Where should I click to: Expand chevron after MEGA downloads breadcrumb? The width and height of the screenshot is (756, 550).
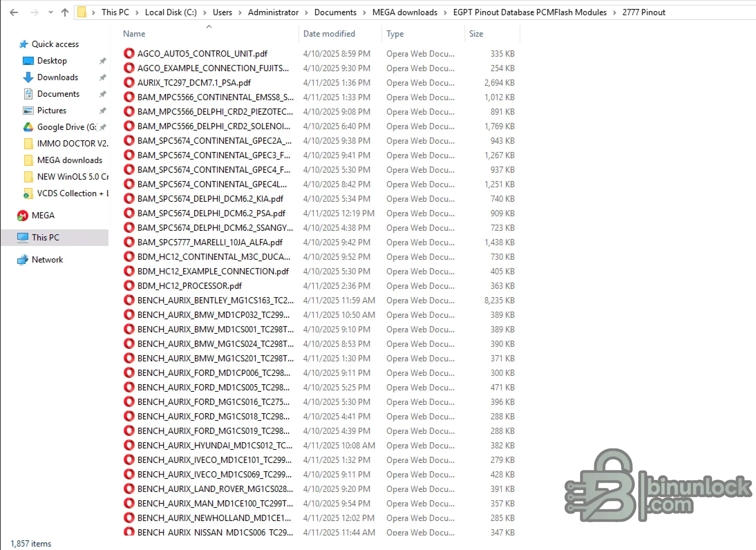click(445, 13)
